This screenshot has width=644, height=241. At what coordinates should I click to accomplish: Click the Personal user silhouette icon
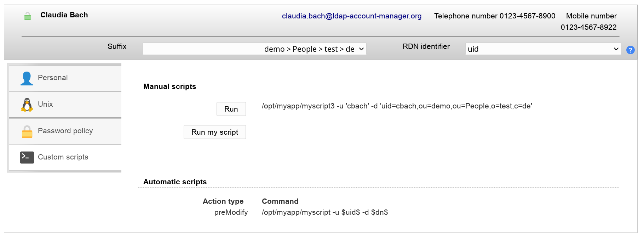tap(27, 78)
